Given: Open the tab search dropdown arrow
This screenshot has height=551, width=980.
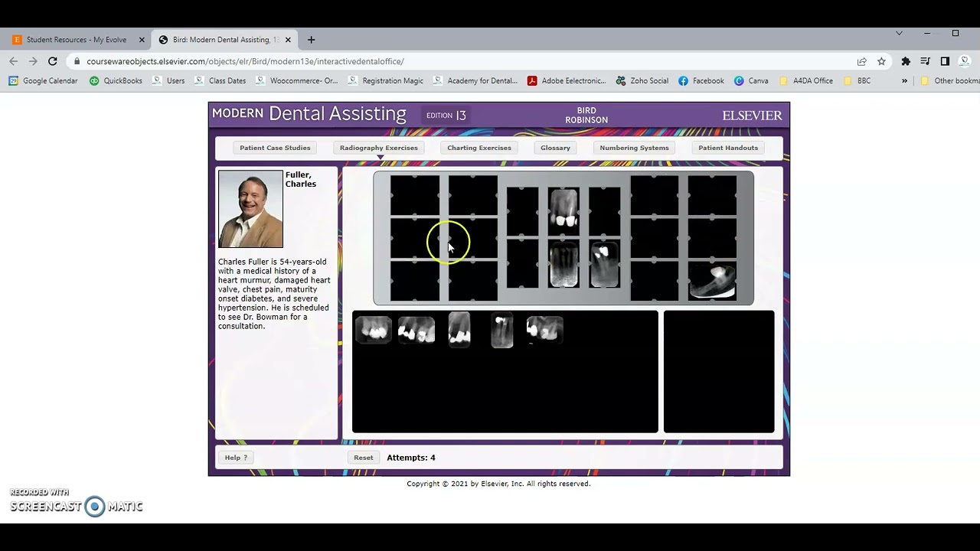Looking at the screenshot, I should pos(899,34).
